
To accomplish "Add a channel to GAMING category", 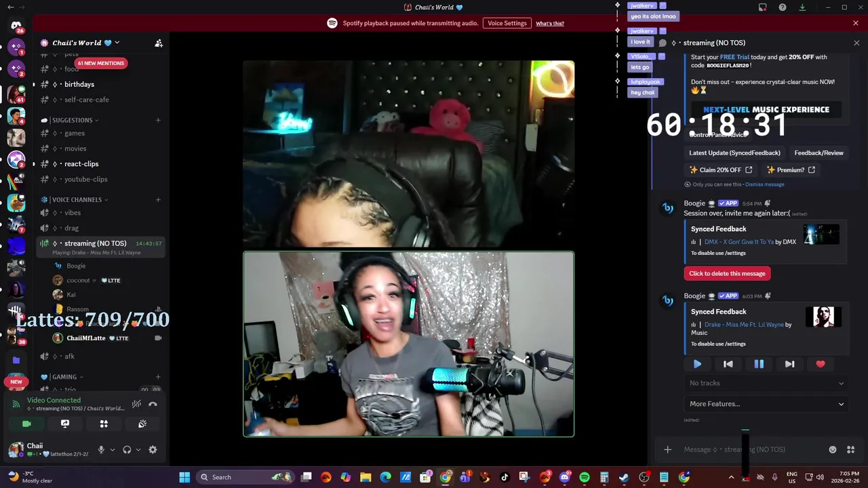I will click(158, 377).
